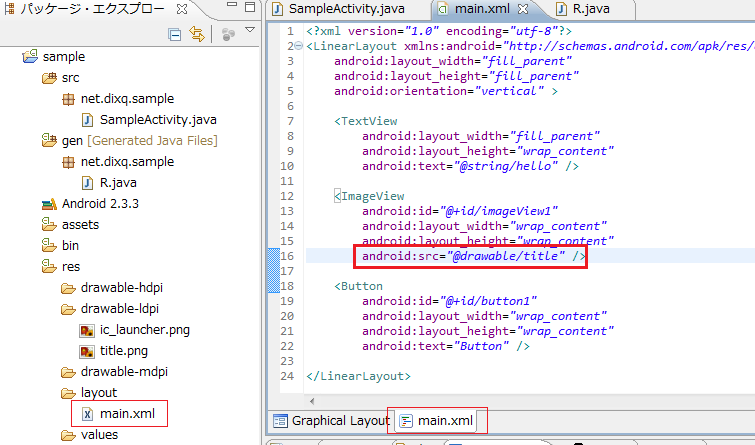
Task: Open main.xml under the layout folder
Action: [x=127, y=414]
